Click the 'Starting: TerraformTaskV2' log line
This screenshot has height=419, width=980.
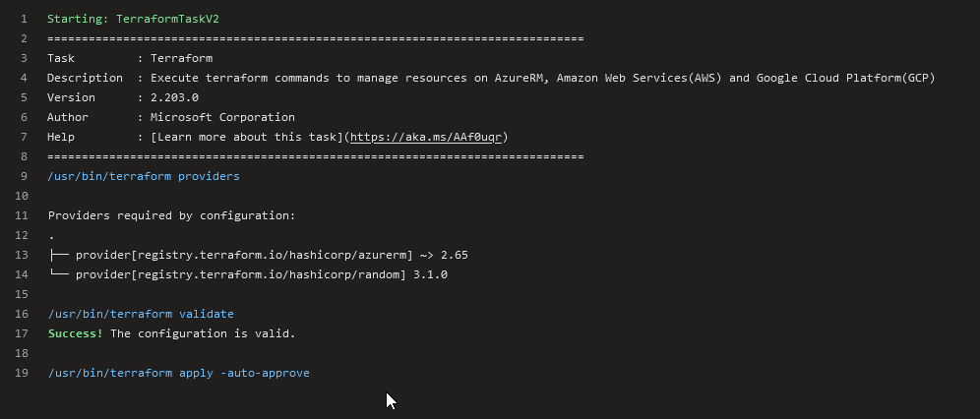(133, 19)
